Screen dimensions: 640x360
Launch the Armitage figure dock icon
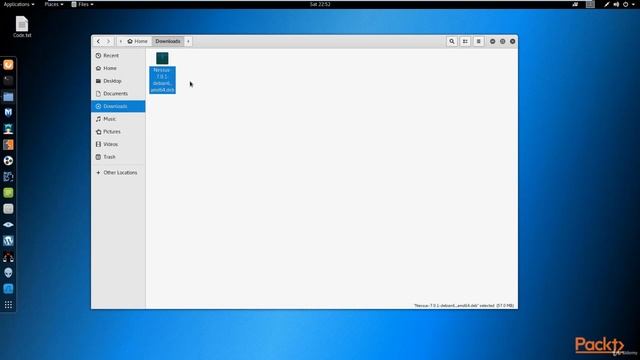point(8,129)
